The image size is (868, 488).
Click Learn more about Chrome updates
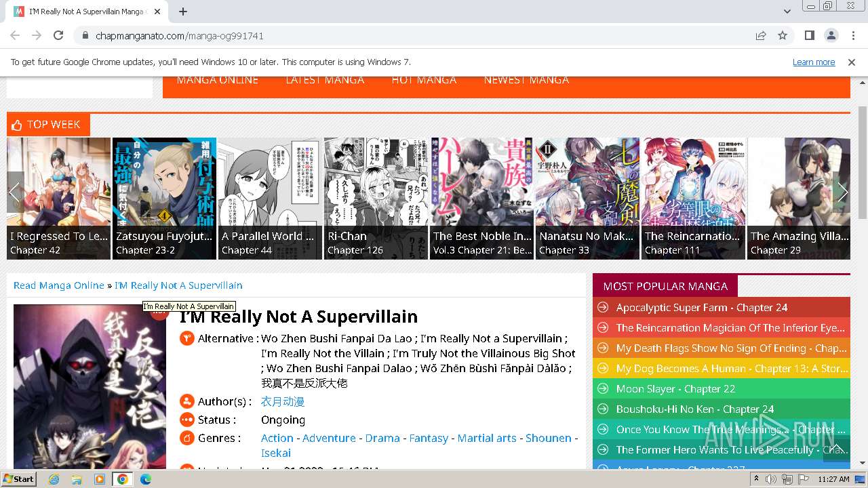tap(814, 62)
